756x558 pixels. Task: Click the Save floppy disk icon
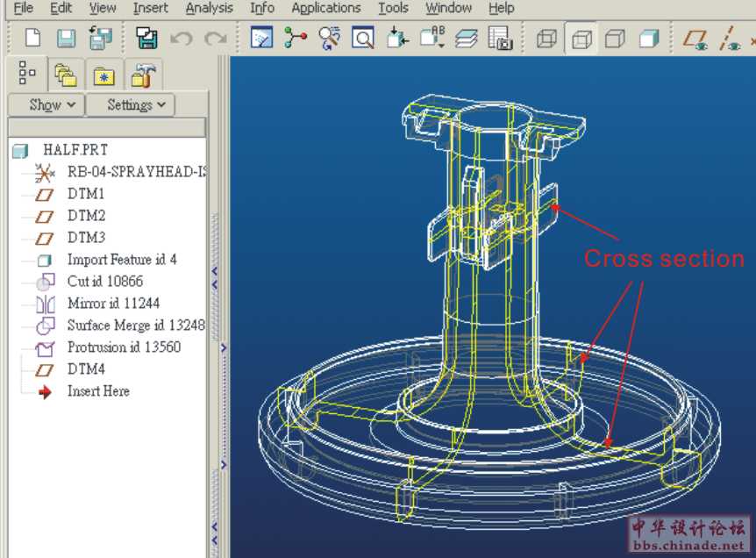(67, 39)
